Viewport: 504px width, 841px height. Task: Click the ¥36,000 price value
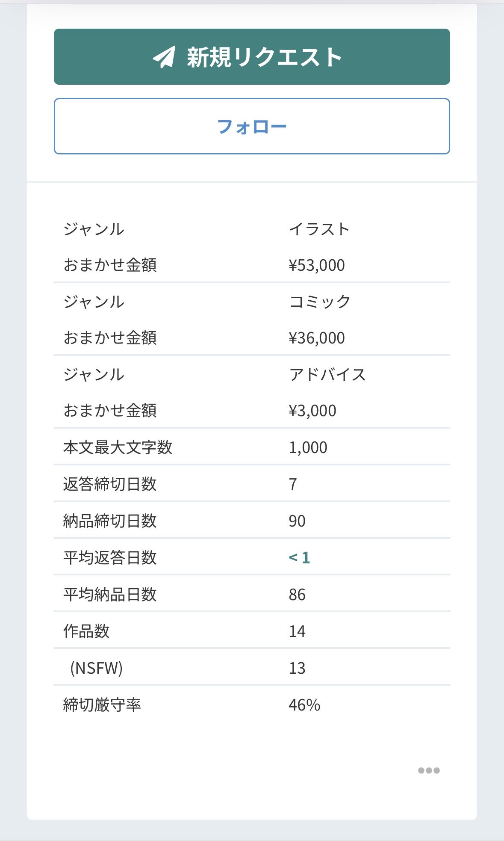(x=317, y=338)
